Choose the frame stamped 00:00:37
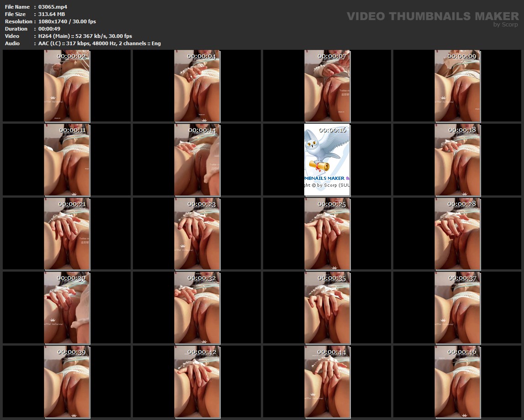This screenshot has width=524, height=420. (457, 308)
